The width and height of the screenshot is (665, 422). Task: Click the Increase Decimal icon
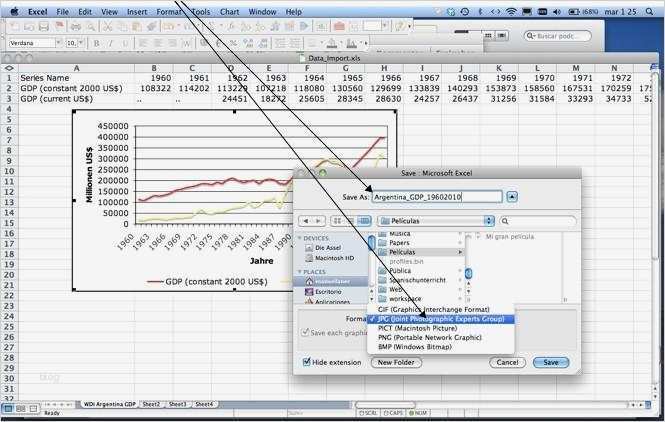[248, 43]
